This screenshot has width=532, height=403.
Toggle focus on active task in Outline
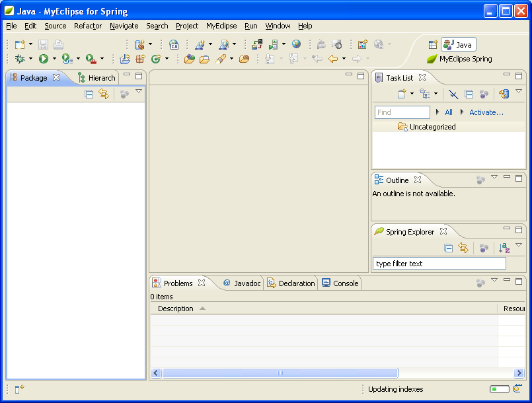tap(480, 180)
